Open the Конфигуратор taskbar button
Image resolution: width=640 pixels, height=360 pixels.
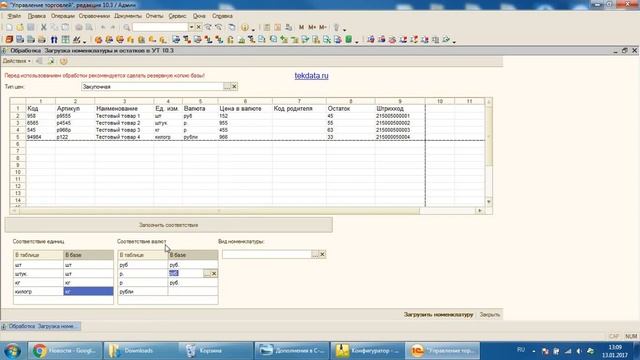pyautogui.click(x=367, y=351)
